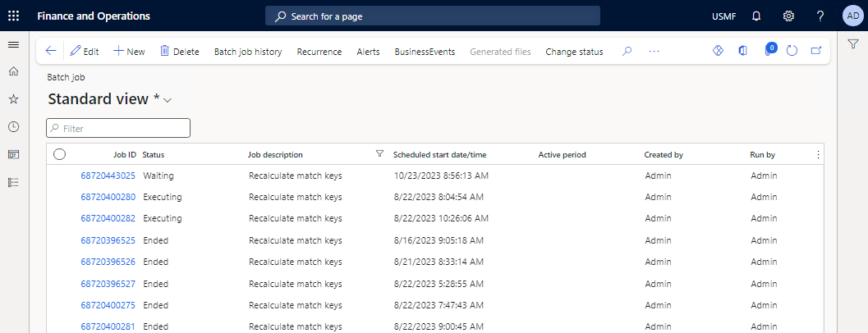Sort by the Job ID column header
This screenshot has width=868, height=333.
click(x=125, y=155)
